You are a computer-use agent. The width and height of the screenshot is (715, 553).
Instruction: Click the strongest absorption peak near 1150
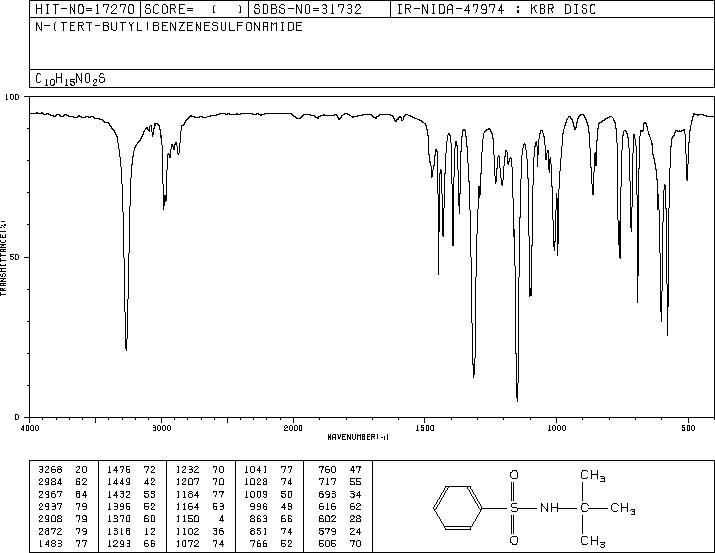point(517,399)
